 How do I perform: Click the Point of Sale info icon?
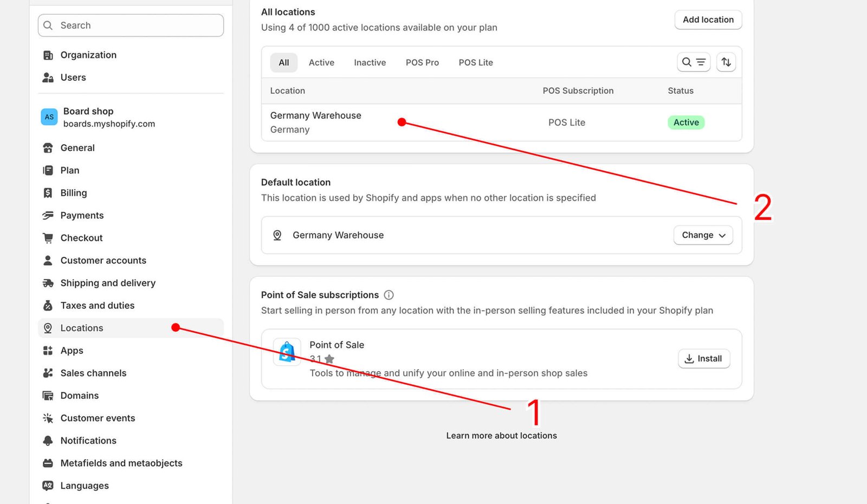pos(389,295)
